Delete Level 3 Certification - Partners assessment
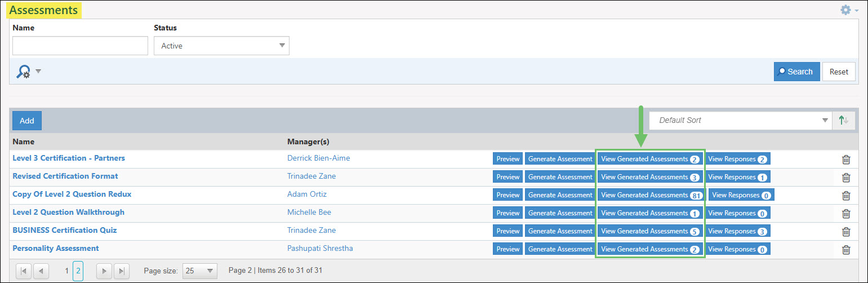Image resolution: width=868 pixels, height=283 pixels. pos(846,160)
